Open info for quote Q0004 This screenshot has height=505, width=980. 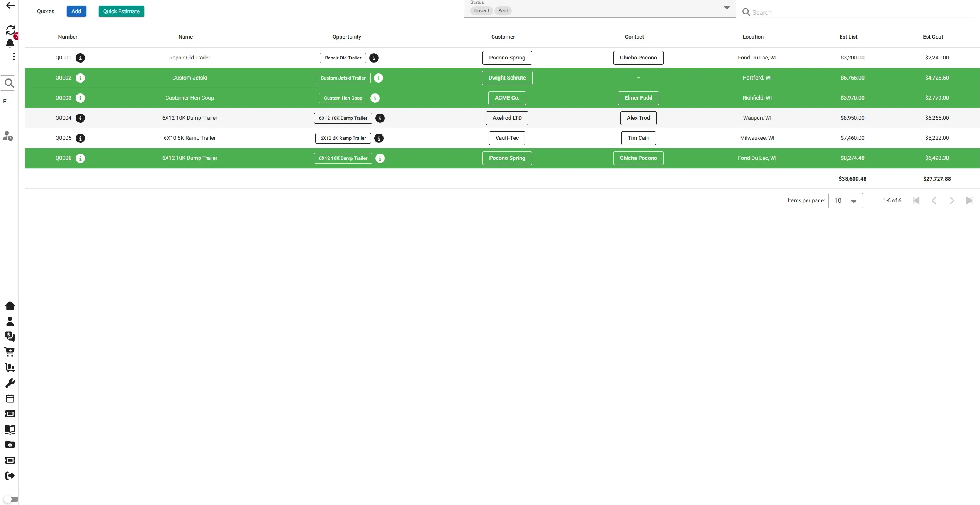click(80, 118)
